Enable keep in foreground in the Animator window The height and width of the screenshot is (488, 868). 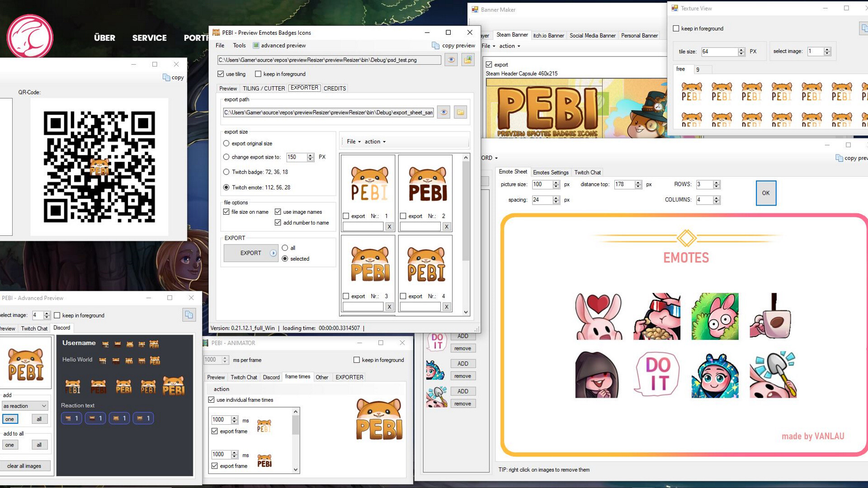pos(357,360)
